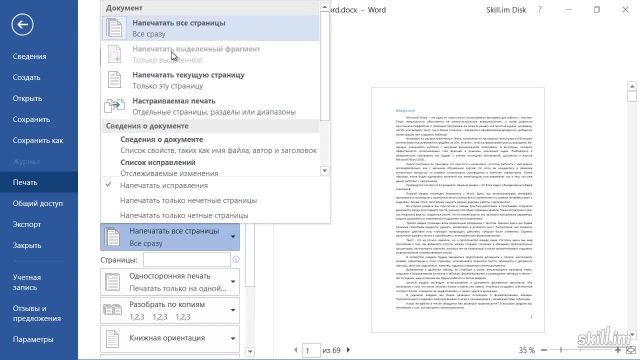Click the portrait orientation page icon
640x360 pixels.
click(112, 338)
